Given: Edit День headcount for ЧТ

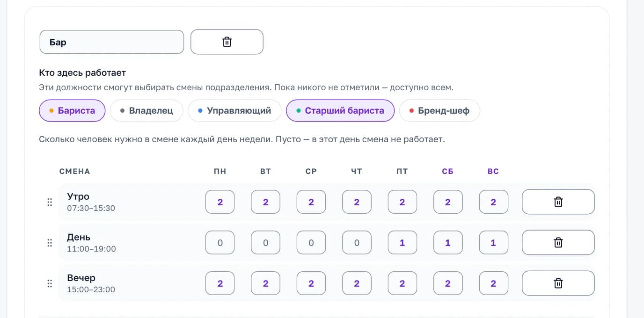Looking at the screenshot, I should [x=357, y=243].
